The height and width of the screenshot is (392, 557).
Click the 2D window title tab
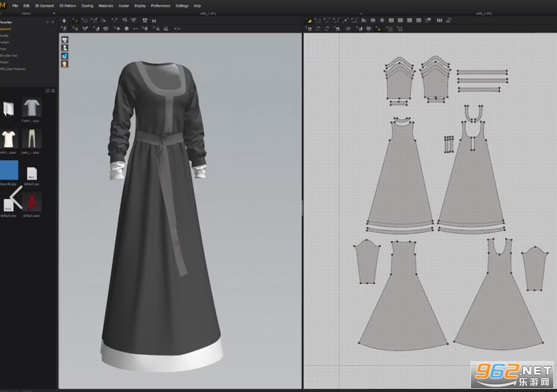click(x=484, y=14)
